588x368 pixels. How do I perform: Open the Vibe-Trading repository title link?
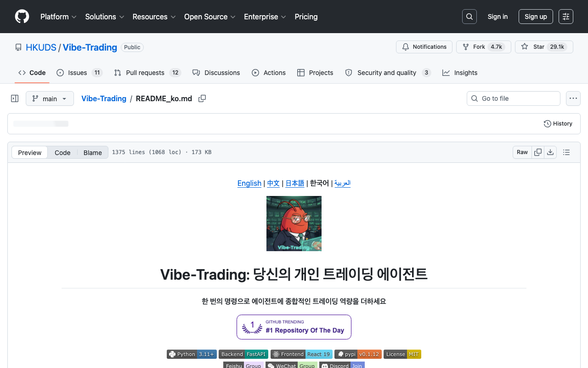(x=90, y=47)
